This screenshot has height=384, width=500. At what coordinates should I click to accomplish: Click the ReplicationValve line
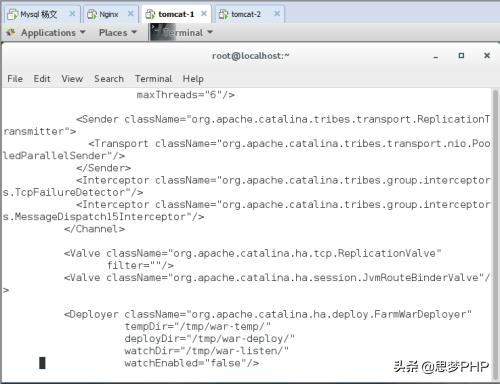[253, 253]
